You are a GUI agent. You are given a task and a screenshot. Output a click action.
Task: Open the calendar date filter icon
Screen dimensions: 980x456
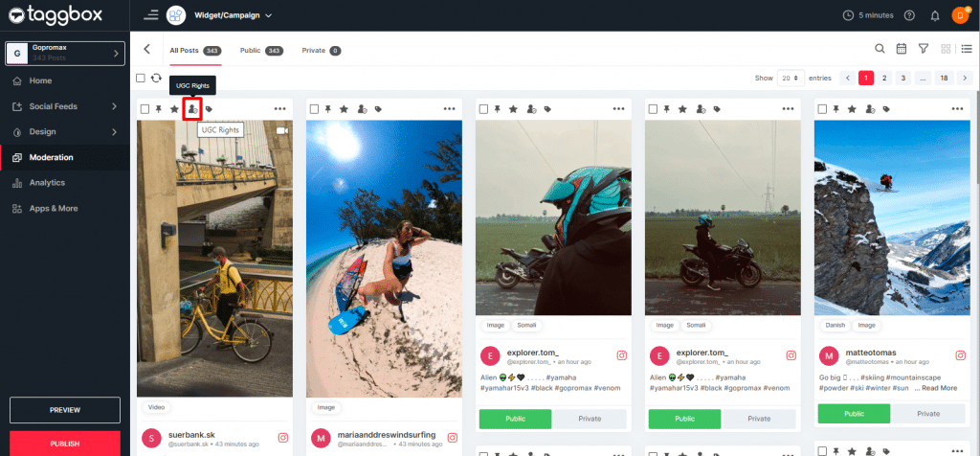pos(901,49)
